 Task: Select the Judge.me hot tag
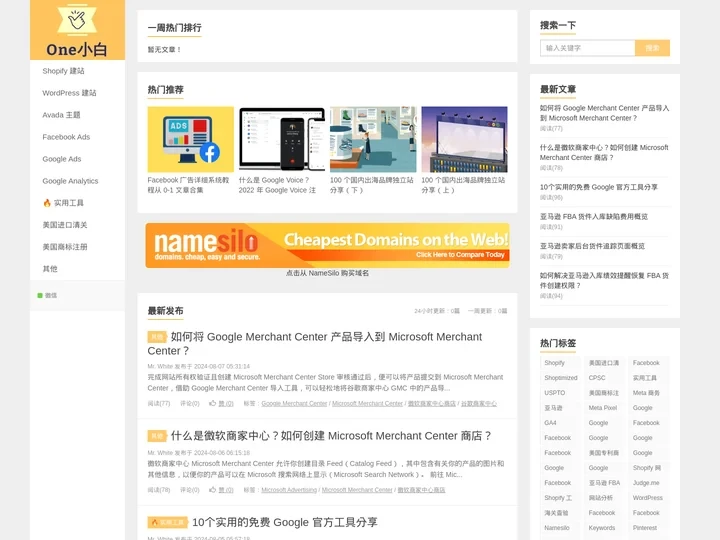point(646,483)
